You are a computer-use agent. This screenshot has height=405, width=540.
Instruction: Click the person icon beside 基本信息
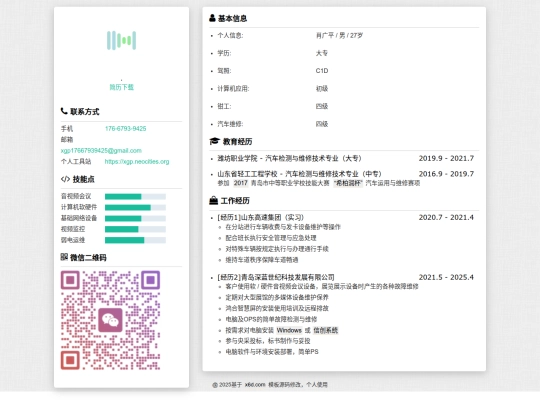[x=212, y=18]
